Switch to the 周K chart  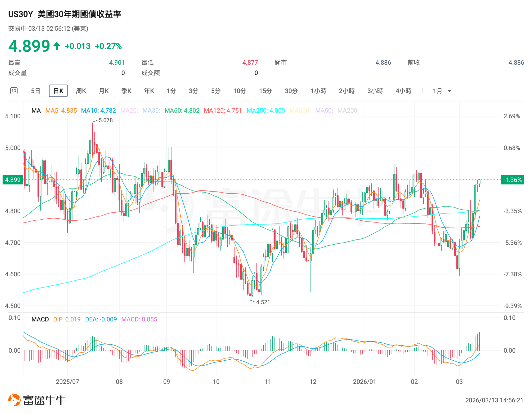(81, 91)
